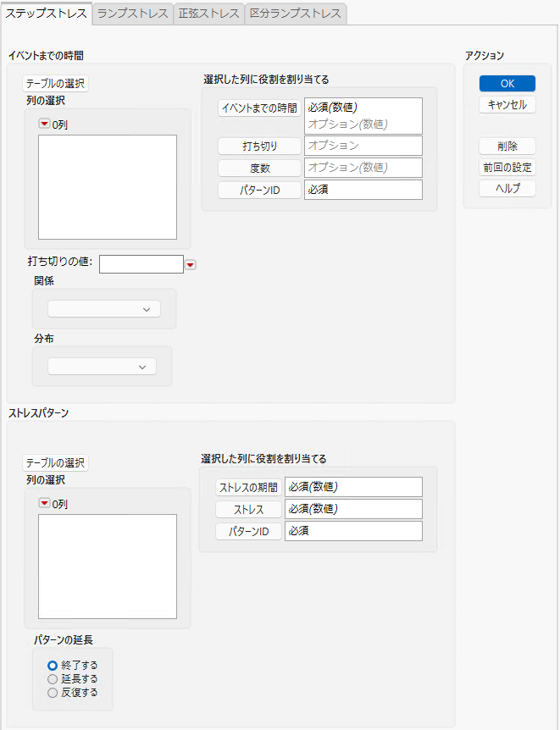Click 必須(数値) box next to ストレスの期間

tap(353, 487)
